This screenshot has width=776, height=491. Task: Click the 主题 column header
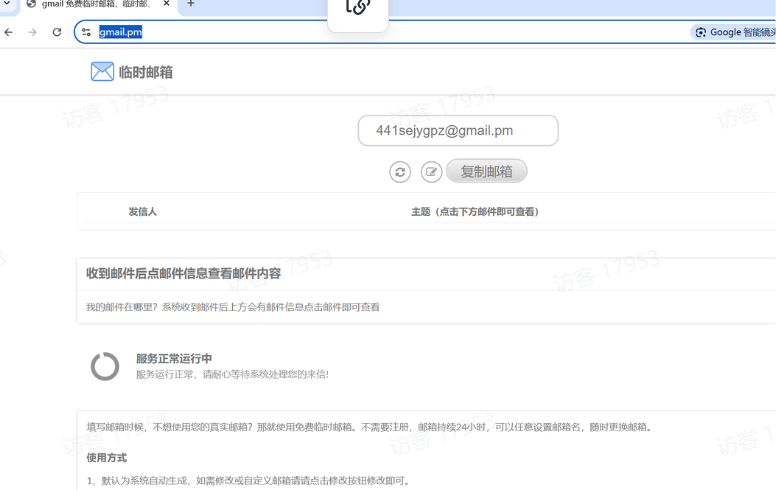[x=475, y=212]
